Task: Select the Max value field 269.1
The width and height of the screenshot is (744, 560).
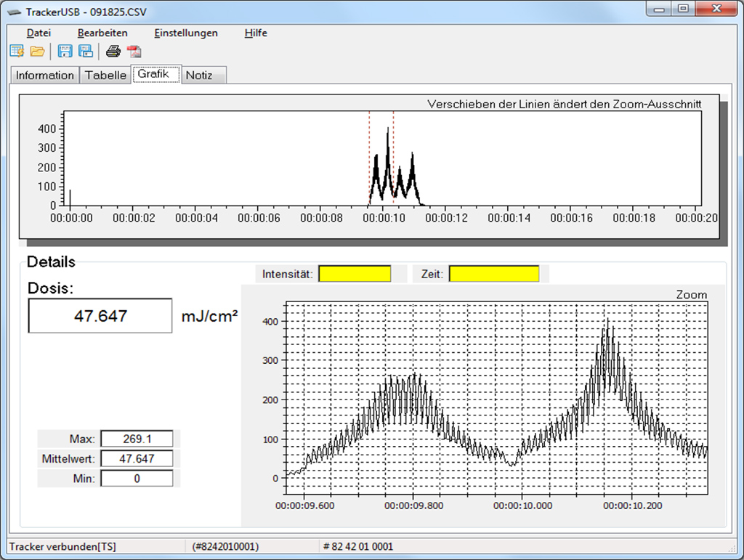Action: (x=137, y=439)
